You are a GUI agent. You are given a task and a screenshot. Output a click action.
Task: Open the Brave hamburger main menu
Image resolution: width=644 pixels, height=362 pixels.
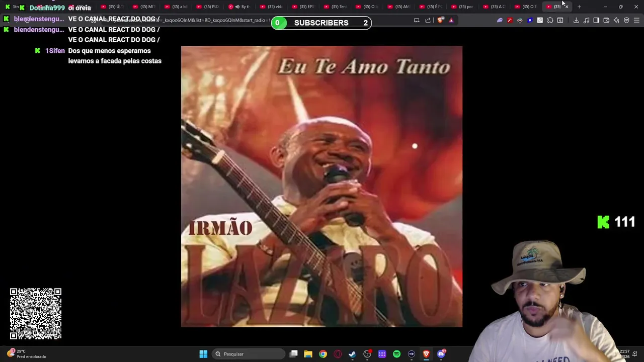click(636, 20)
